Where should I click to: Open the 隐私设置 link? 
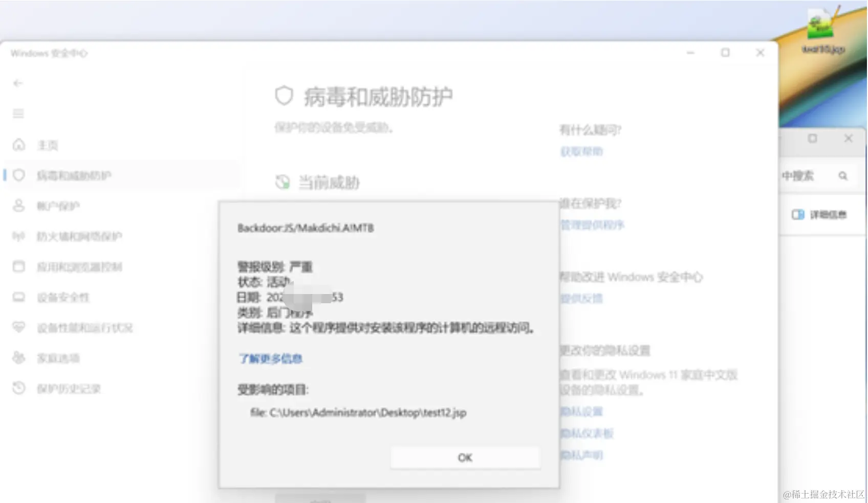click(x=581, y=411)
